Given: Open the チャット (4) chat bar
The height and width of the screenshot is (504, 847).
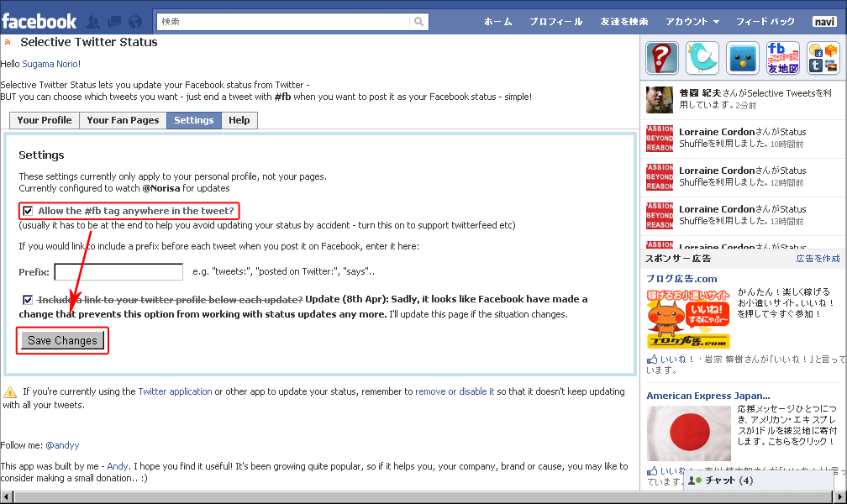Looking at the screenshot, I should 759,480.
